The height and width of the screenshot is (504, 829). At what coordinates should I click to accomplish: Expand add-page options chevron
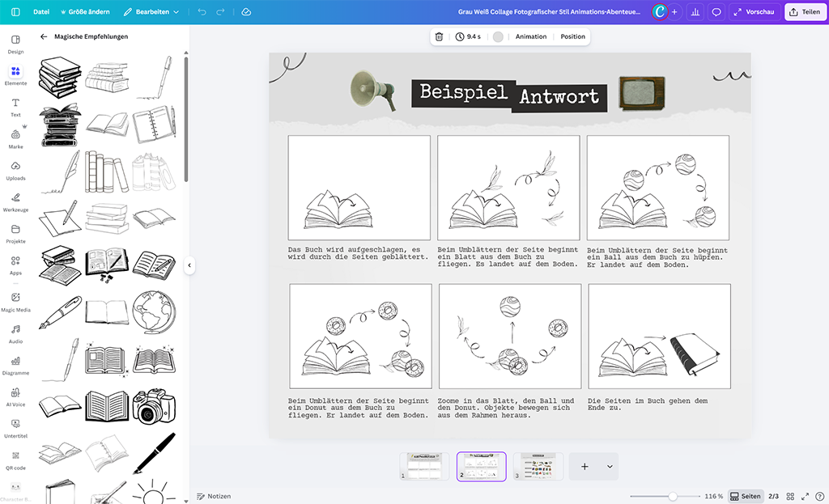(x=610, y=467)
